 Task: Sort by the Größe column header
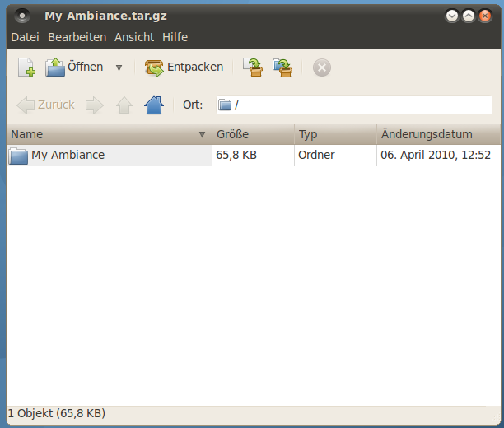(254, 134)
